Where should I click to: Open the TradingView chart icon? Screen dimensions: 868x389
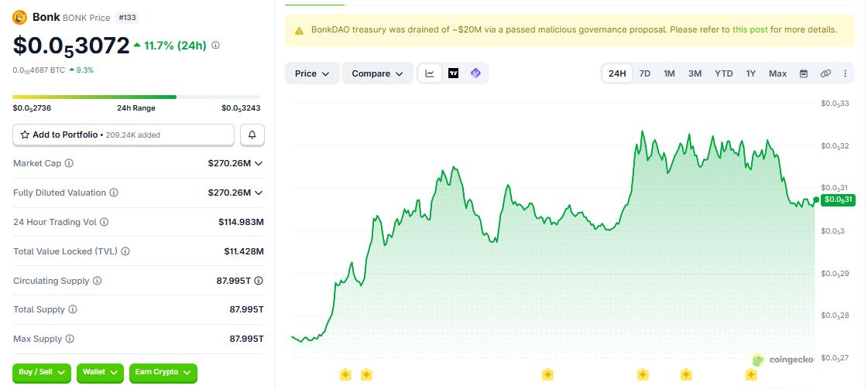point(454,73)
